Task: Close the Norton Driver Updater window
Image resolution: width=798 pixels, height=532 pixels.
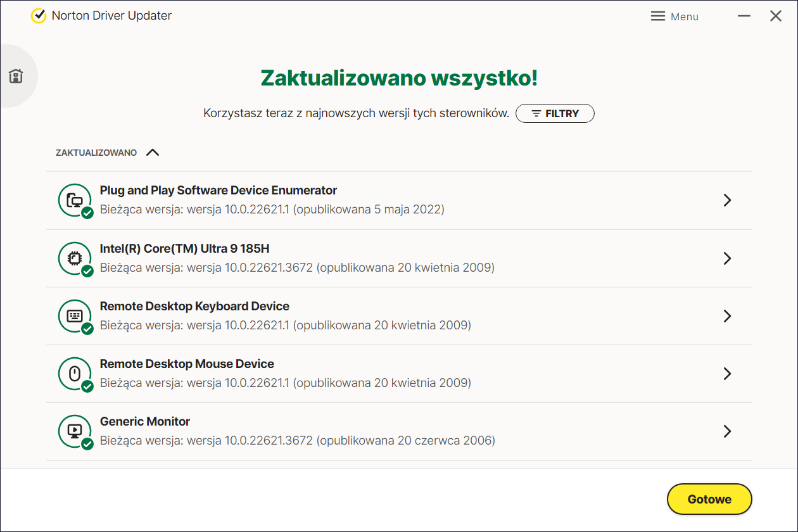Action: point(776,16)
